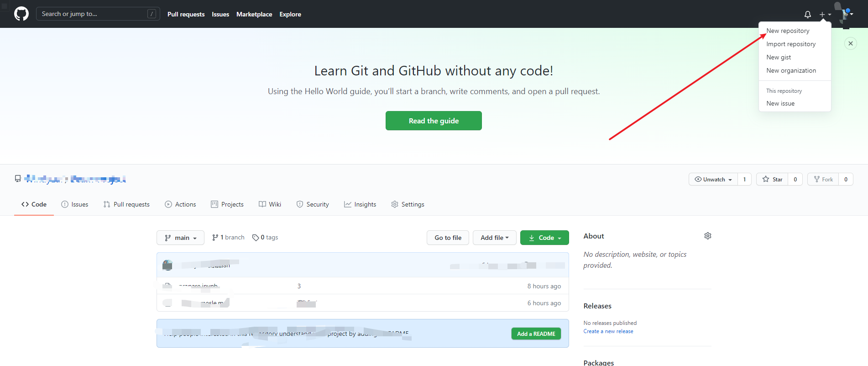View the forks count next to Fork

pyautogui.click(x=846, y=179)
